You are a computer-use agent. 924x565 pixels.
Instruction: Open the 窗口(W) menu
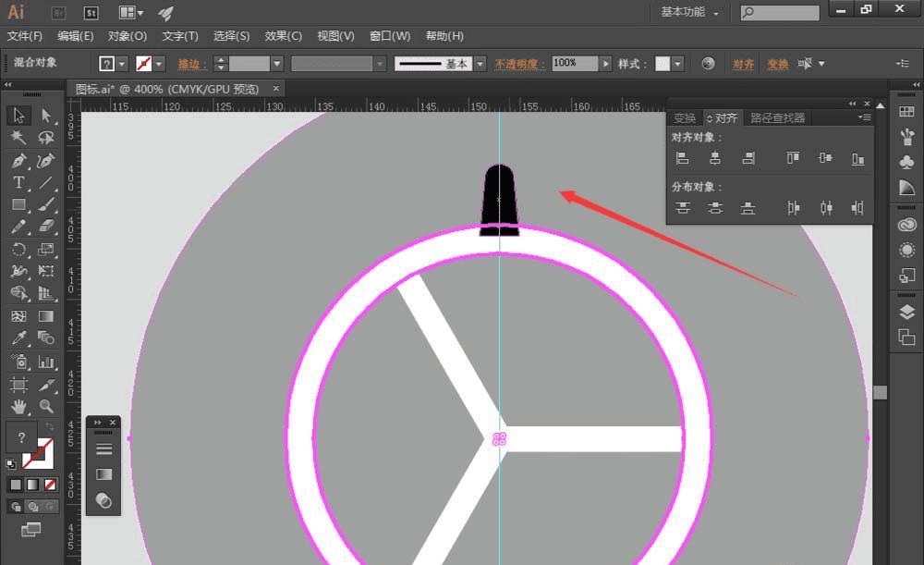click(x=390, y=36)
